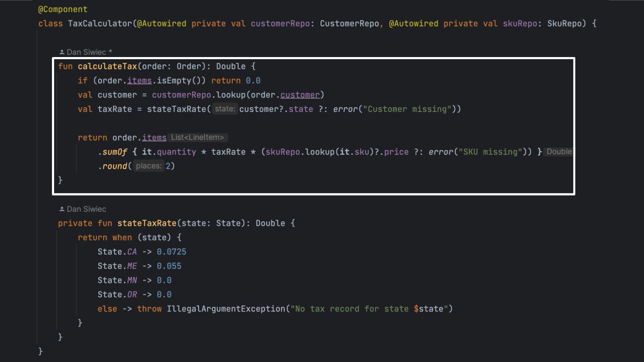Click person icon beside Dan Siwiec * annotation
Viewport: 644px width, 362px height.
coord(62,52)
